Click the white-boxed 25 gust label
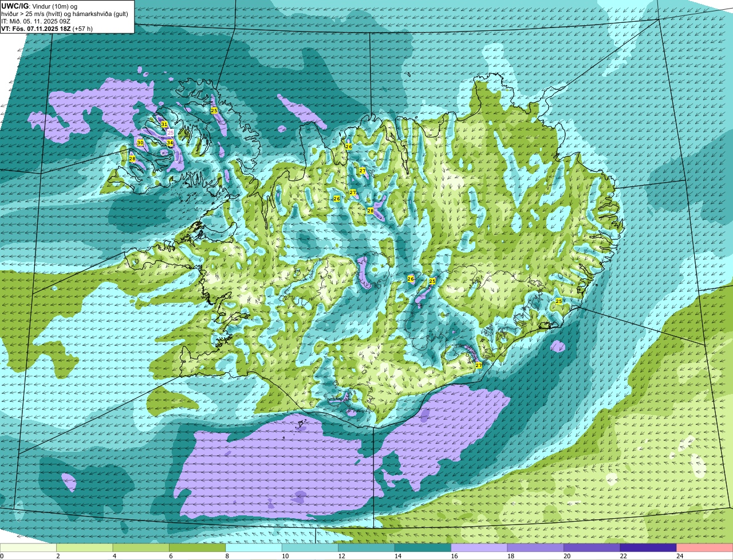The height and width of the screenshot is (560, 733). (x=170, y=132)
